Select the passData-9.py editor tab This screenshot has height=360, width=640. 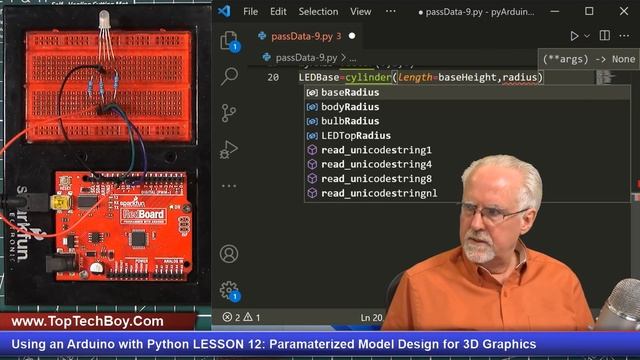[306, 36]
